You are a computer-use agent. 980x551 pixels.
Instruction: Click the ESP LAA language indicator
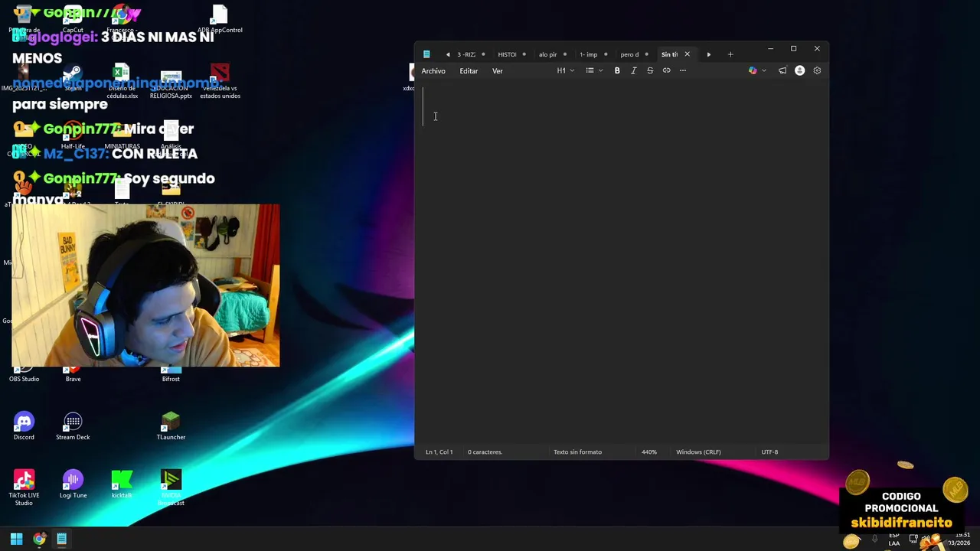pos(893,540)
